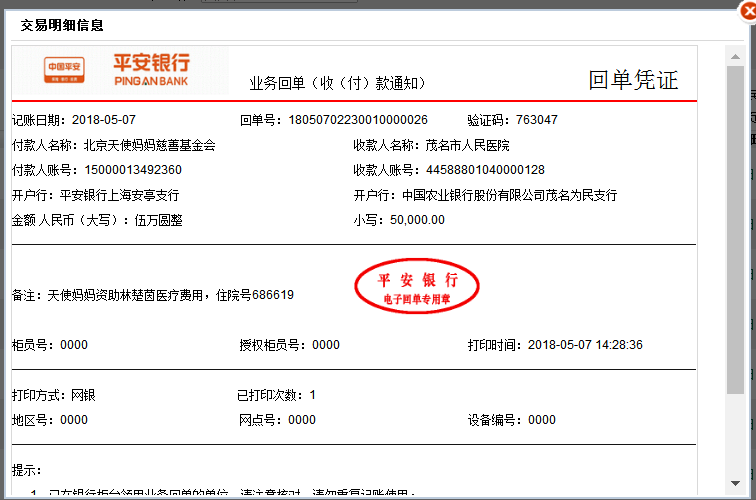
Task: Select payer account 15000013492360
Action: (x=133, y=170)
